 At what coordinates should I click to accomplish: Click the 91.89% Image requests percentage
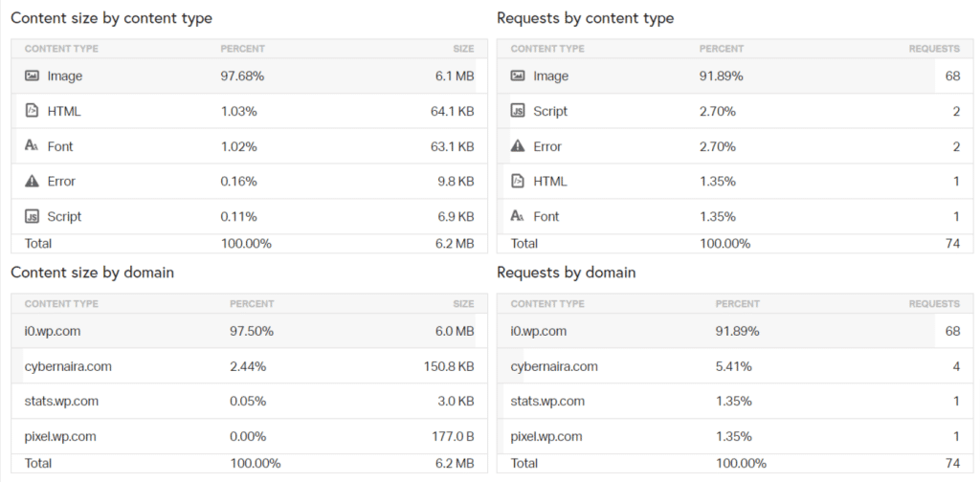tap(722, 77)
